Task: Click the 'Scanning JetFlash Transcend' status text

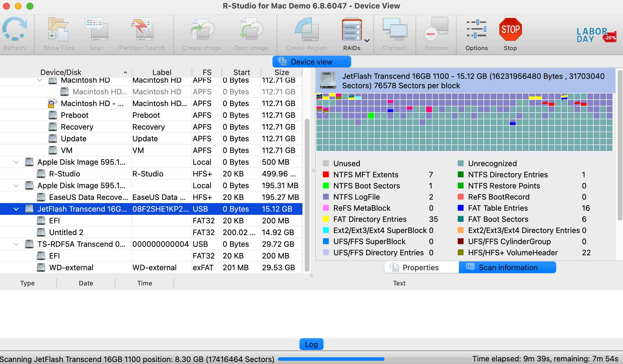Action: (x=137, y=359)
